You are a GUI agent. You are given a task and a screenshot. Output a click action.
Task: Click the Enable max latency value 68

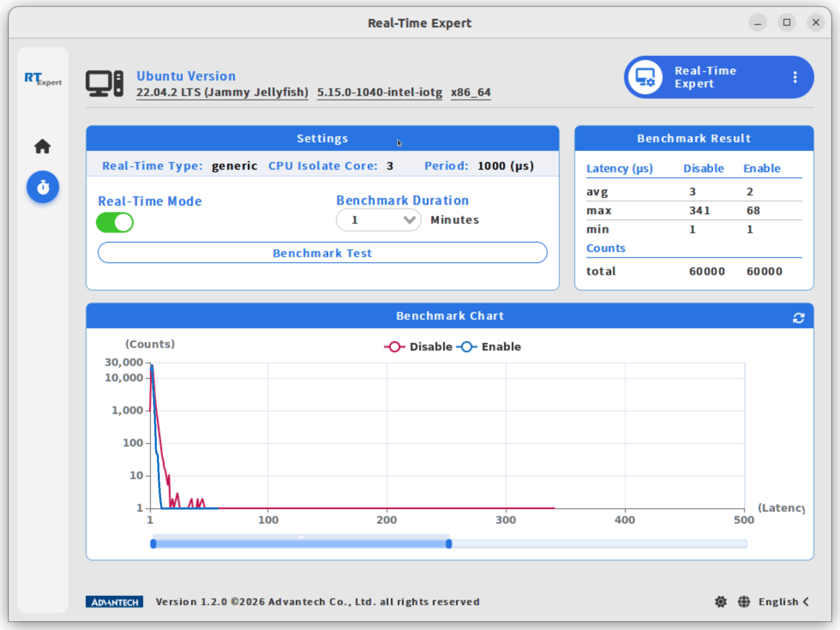(x=753, y=210)
